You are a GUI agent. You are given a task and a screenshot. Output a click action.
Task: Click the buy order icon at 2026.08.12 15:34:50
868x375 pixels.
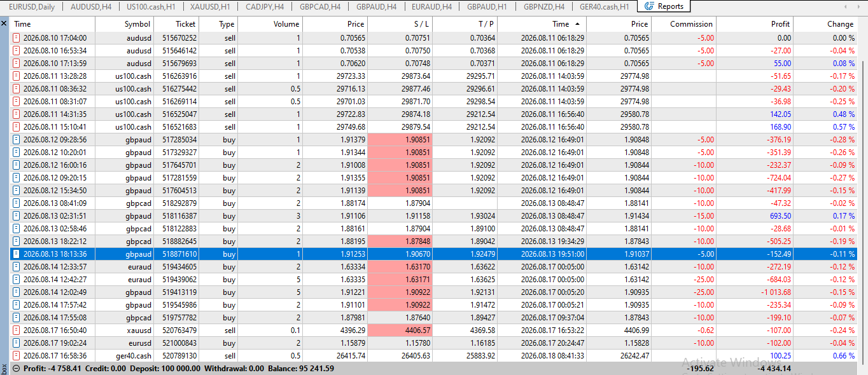tap(17, 191)
